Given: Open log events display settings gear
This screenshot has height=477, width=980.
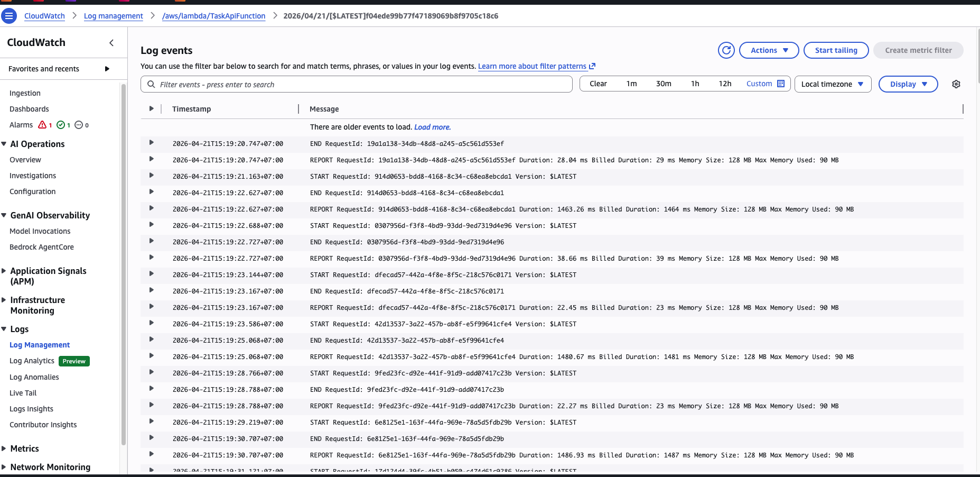Looking at the screenshot, I should tap(956, 84).
